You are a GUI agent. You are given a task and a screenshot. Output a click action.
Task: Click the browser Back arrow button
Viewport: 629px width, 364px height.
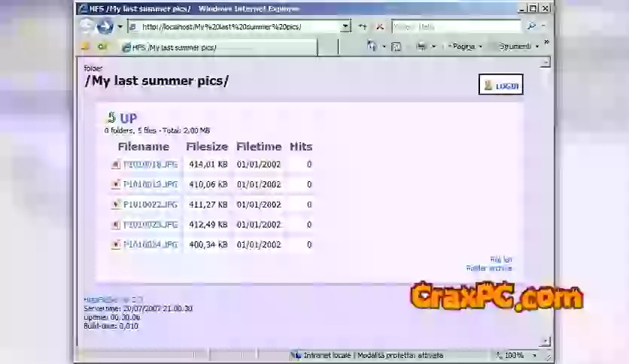pos(86,26)
